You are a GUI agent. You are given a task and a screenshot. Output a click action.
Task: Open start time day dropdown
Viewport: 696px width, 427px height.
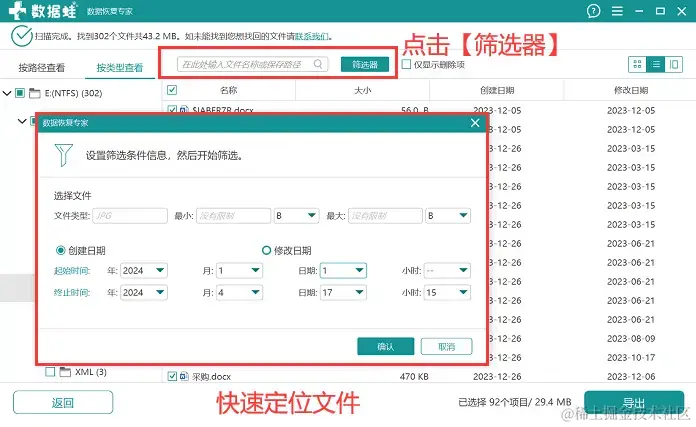(x=343, y=270)
